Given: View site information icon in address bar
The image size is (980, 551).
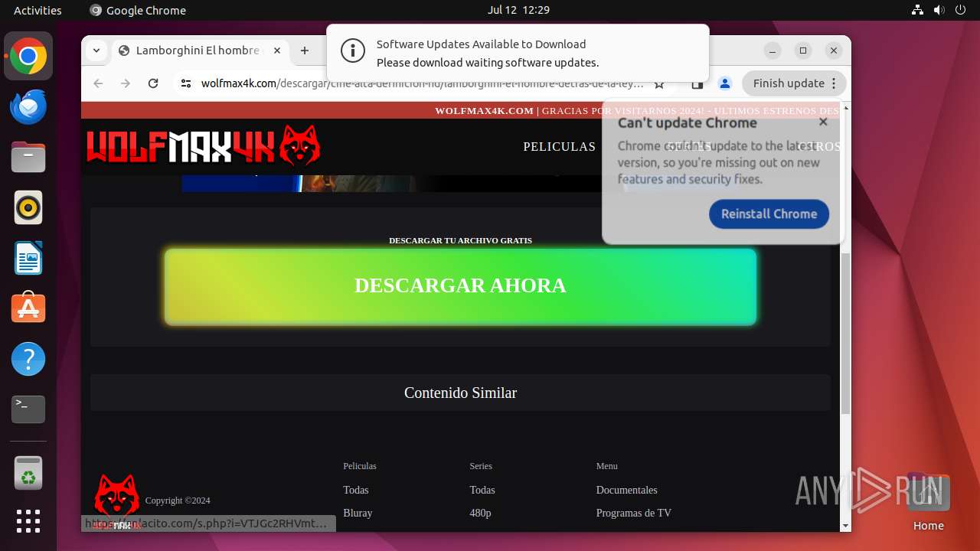Looking at the screenshot, I should coord(185,83).
